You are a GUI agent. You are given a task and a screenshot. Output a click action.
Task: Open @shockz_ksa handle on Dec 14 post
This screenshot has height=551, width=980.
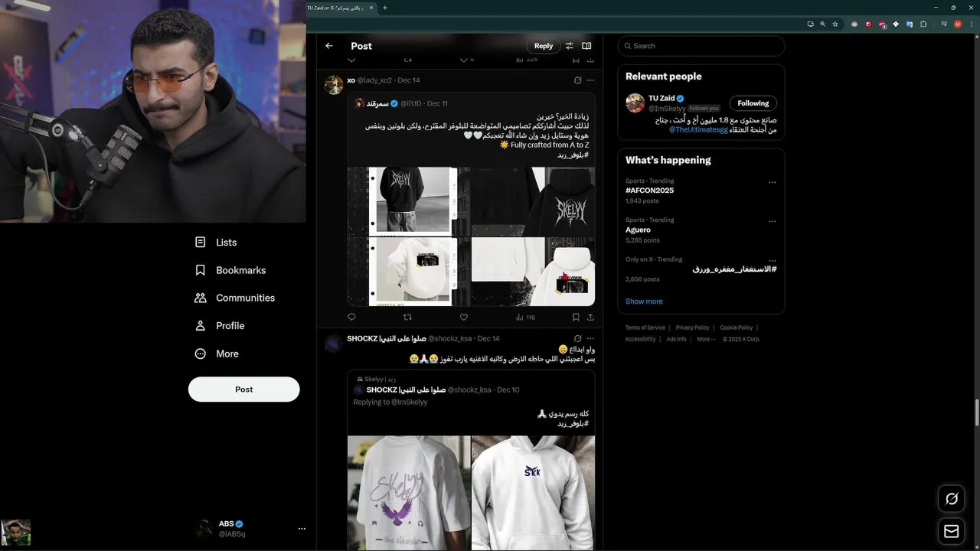pos(450,338)
